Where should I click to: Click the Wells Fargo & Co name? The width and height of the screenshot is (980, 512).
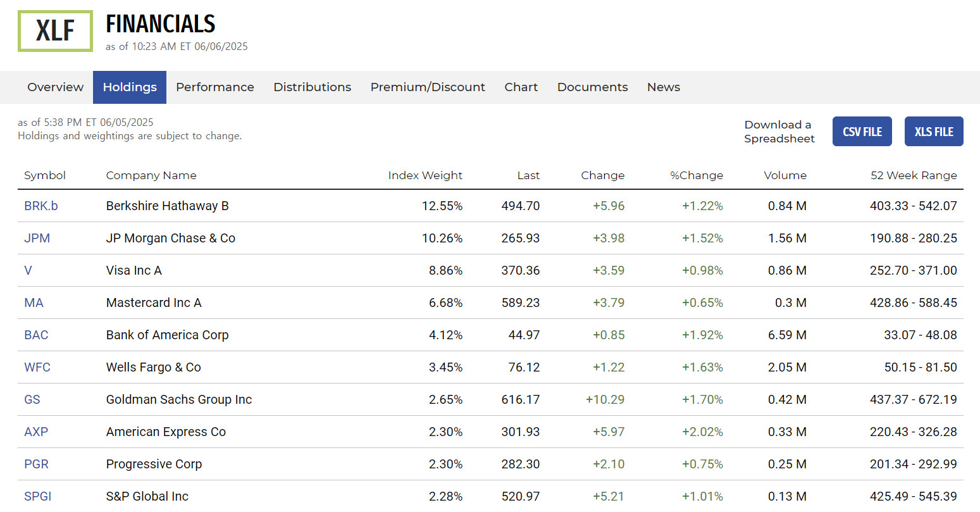click(154, 368)
